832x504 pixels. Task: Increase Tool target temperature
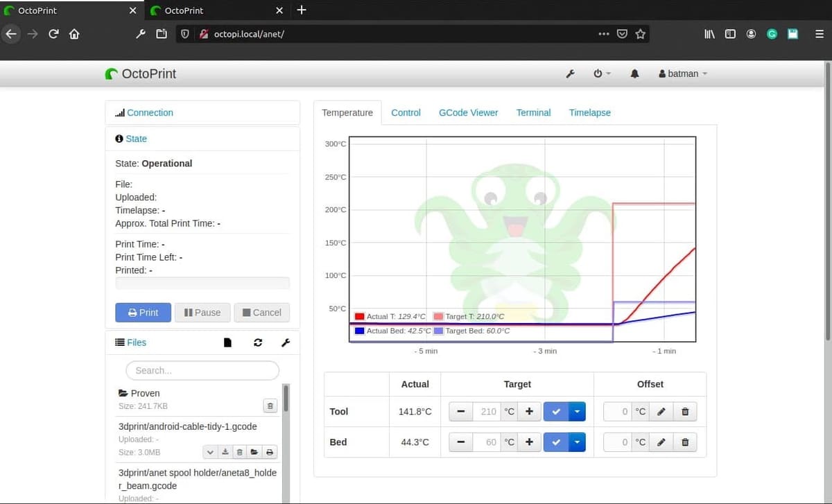529,412
